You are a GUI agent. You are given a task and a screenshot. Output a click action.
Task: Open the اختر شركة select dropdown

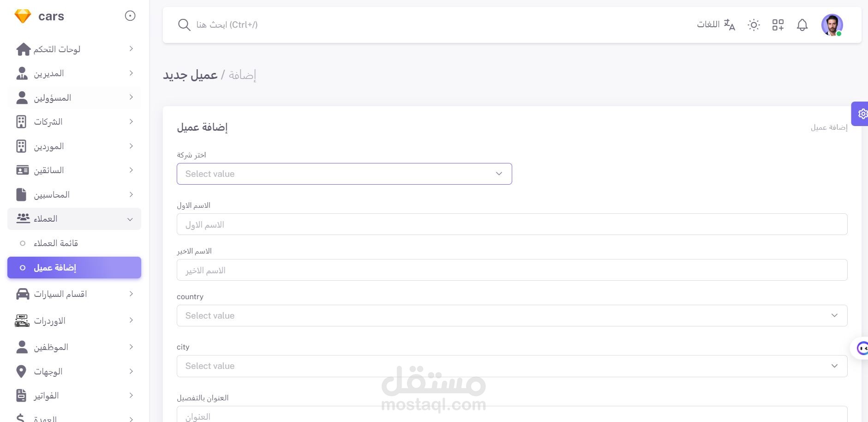tap(344, 174)
